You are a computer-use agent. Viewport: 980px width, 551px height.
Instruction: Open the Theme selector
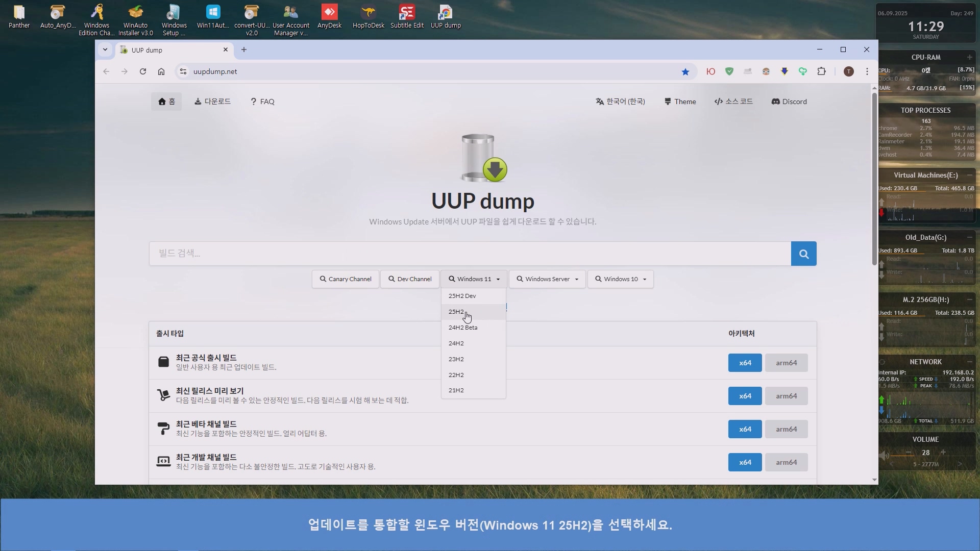click(680, 102)
